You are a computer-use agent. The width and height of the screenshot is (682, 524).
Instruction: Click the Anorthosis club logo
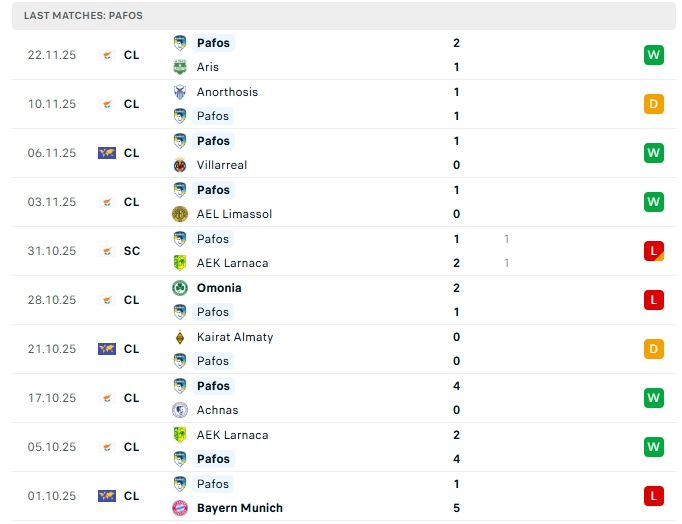(180, 92)
